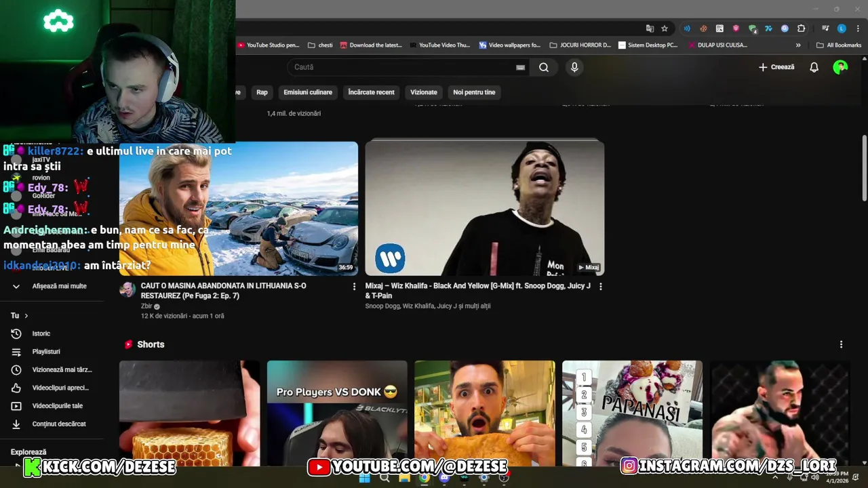The image size is (868, 488).
Task: Open Chrome from the taskbar
Action: [x=424, y=478]
